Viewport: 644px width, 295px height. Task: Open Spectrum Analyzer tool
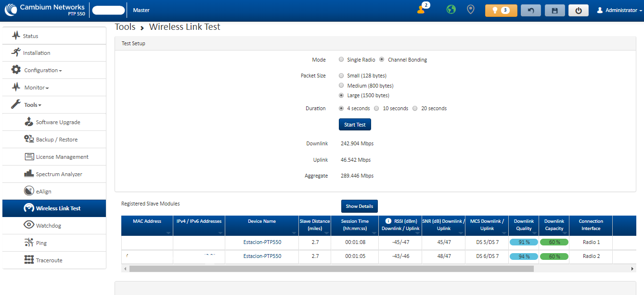tap(59, 174)
